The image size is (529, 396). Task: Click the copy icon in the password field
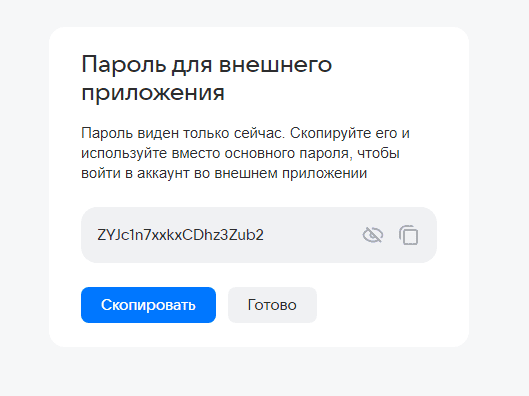(409, 235)
